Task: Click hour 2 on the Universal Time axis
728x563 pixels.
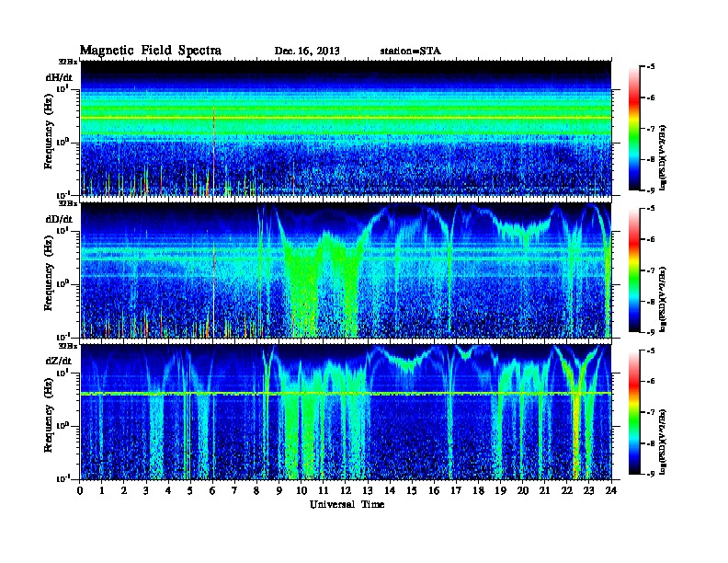Action: coord(123,490)
